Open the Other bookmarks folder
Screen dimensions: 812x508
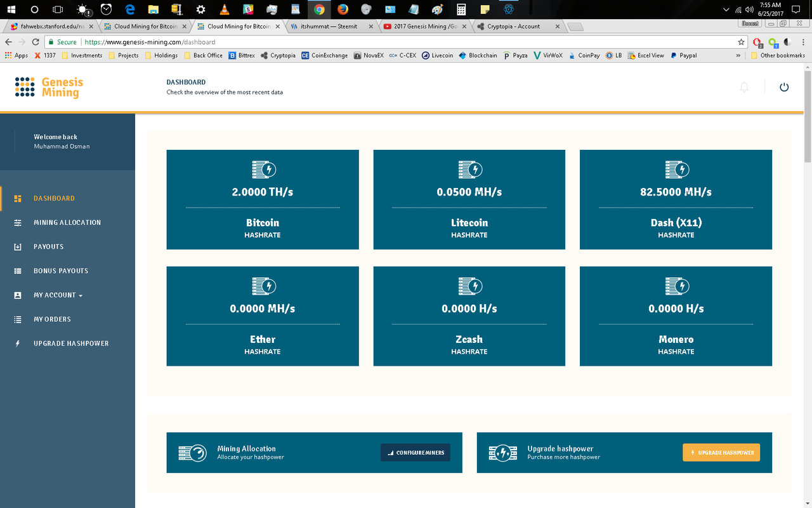pos(777,55)
